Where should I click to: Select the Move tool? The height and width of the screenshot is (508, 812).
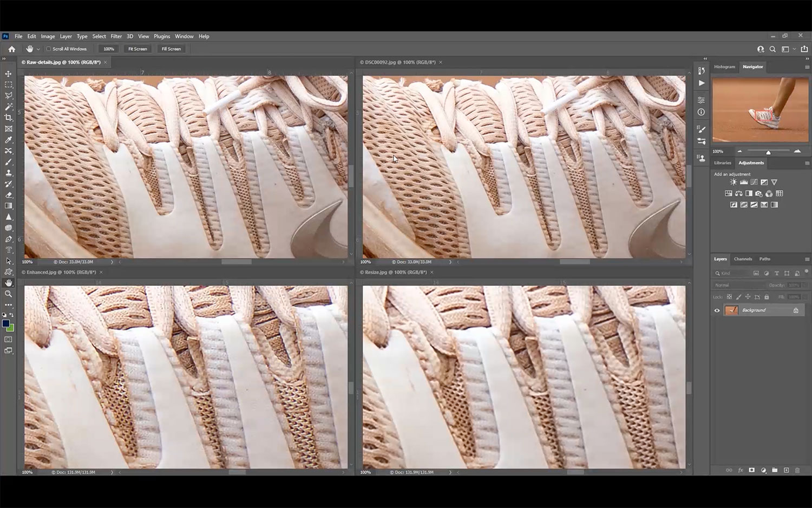pos(8,74)
